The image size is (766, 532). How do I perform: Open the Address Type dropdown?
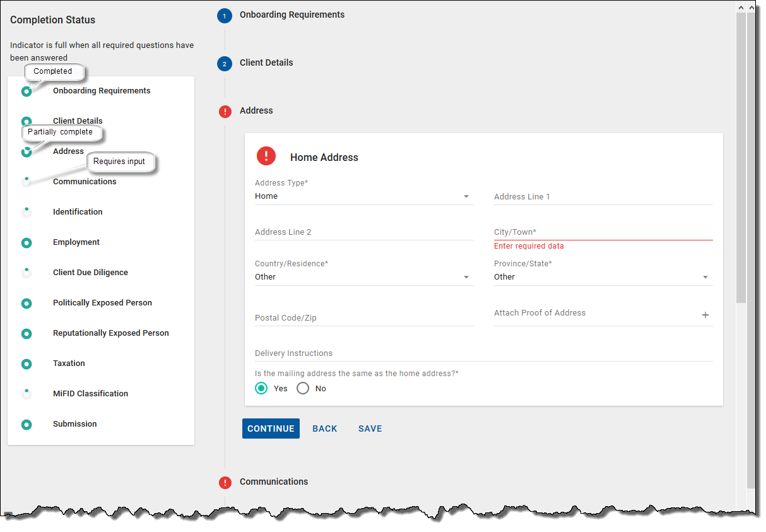pos(466,196)
